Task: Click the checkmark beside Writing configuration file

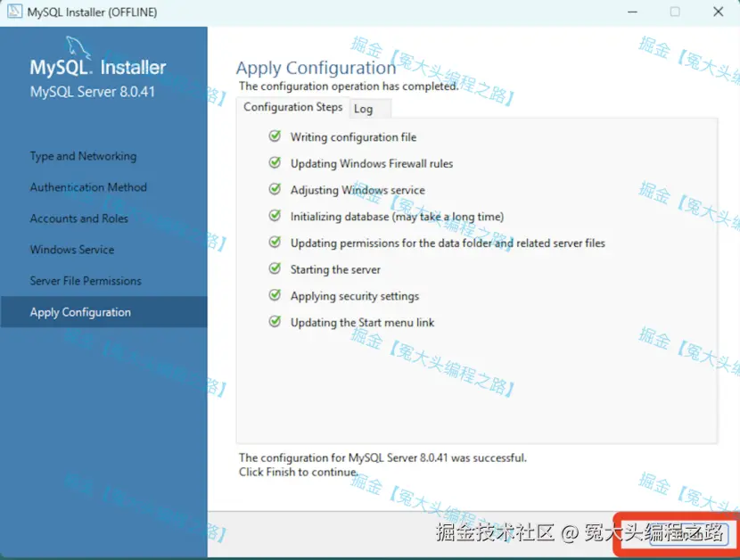Action: [274, 137]
